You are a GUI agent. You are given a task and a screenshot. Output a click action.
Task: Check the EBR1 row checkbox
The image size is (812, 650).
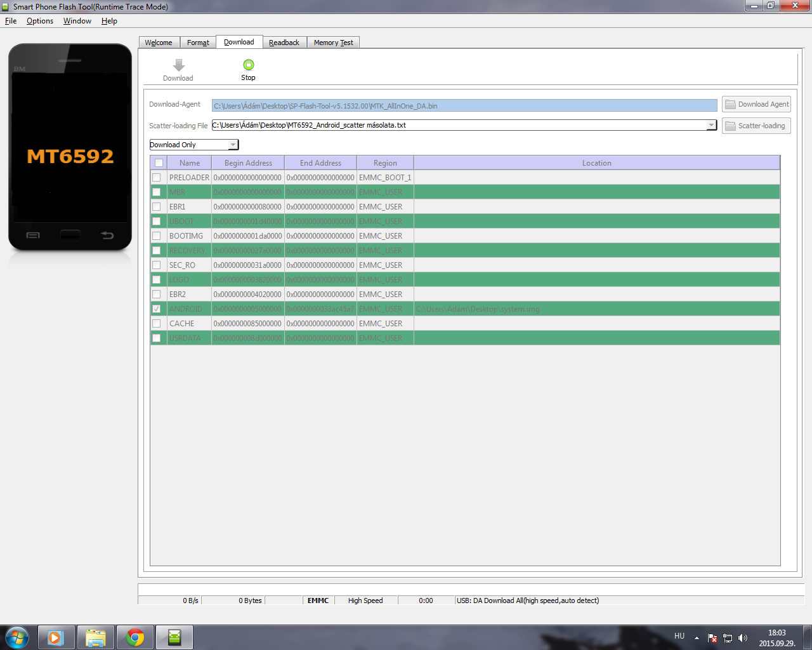tap(157, 207)
